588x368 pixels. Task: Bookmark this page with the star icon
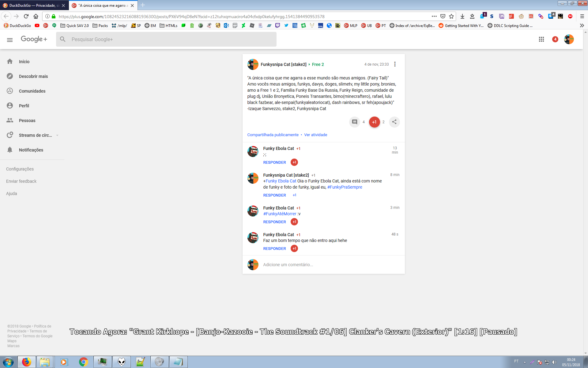pyautogui.click(x=451, y=16)
